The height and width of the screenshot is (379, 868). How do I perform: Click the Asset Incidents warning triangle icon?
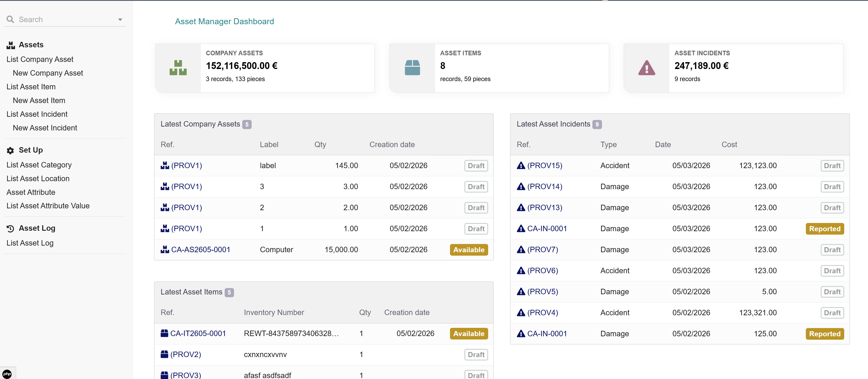coord(647,68)
